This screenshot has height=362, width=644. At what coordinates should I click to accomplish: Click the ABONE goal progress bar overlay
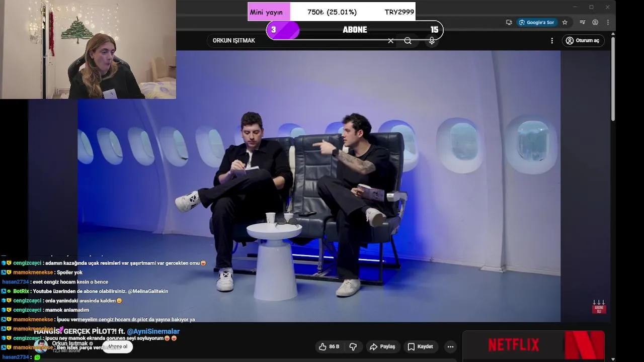[355, 30]
